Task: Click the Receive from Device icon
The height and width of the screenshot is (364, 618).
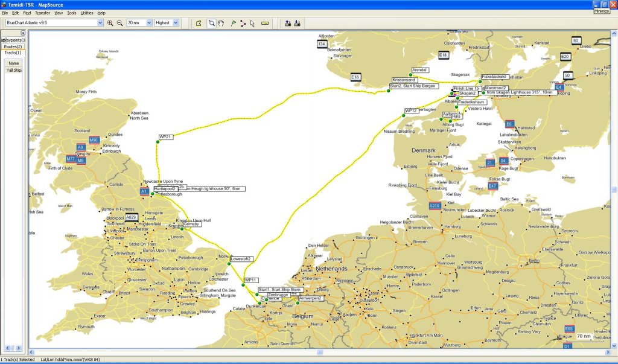Action: click(297, 24)
